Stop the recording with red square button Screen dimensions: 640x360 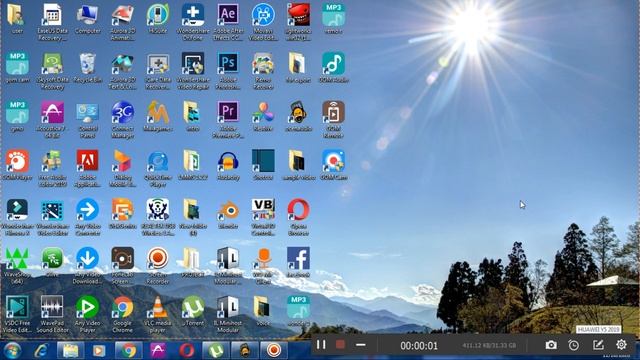340,345
